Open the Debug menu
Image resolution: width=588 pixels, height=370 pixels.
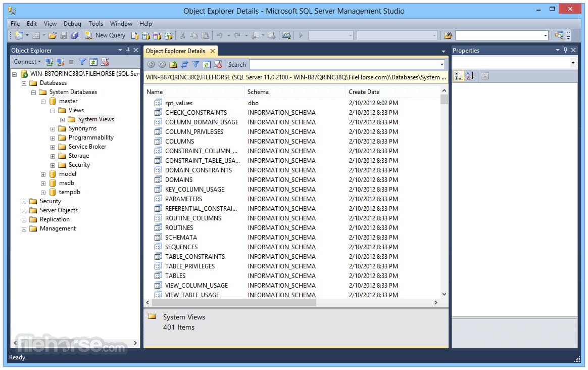pyautogui.click(x=72, y=23)
